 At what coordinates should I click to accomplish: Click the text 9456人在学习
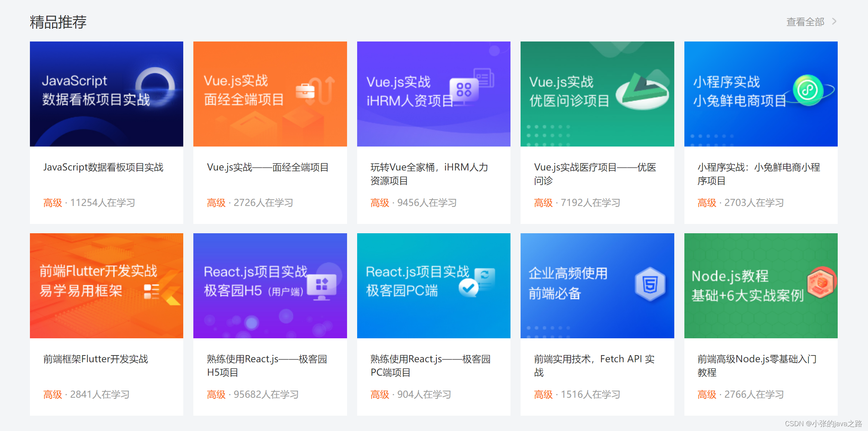pyautogui.click(x=427, y=203)
